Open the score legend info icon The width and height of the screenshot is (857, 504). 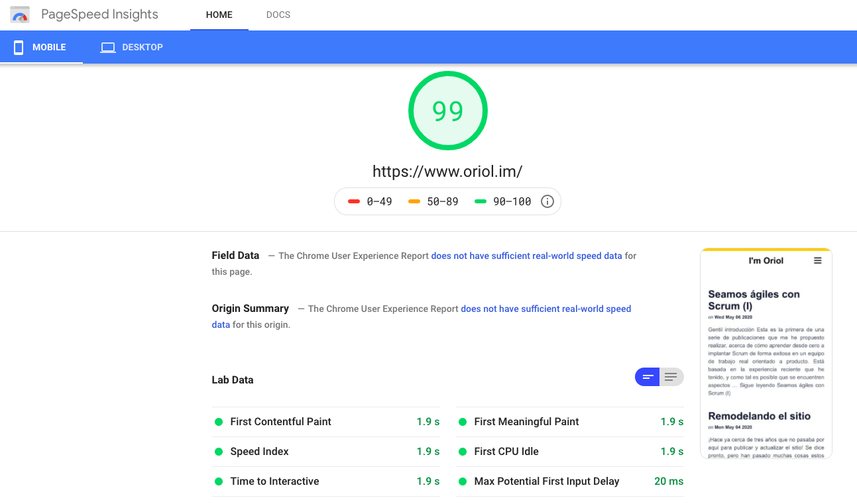point(547,201)
